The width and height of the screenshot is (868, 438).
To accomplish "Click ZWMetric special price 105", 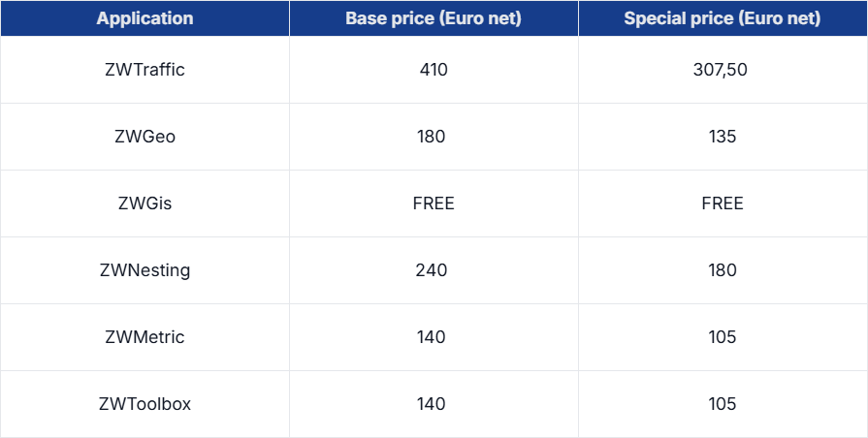I will pyautogui.click(x=723, y=337).
